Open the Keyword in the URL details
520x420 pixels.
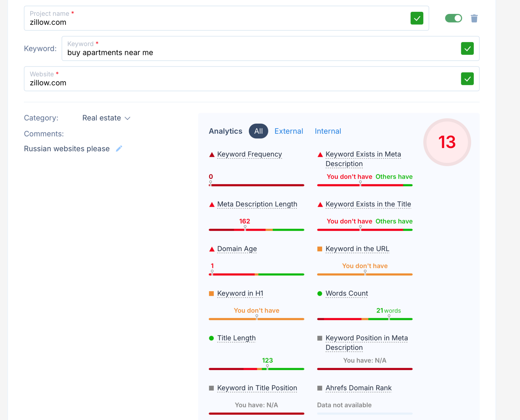tap(357, 249)
